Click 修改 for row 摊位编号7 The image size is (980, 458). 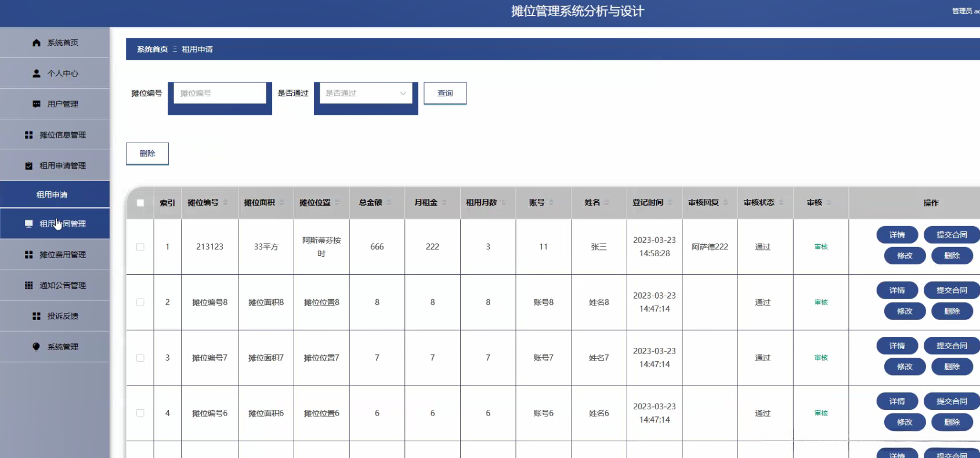point(905,367)
